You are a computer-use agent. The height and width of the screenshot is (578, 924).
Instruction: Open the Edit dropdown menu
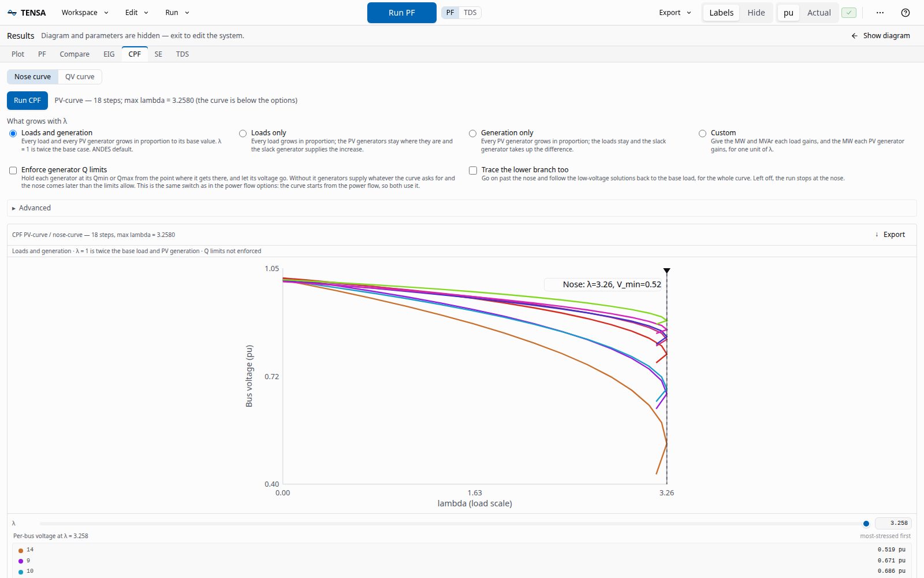(x=137, y=13)
